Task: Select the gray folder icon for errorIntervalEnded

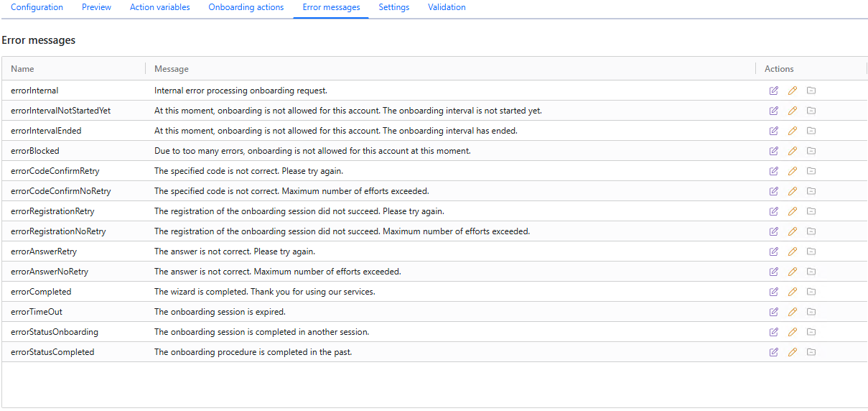Action: click(x=811, y=131)
